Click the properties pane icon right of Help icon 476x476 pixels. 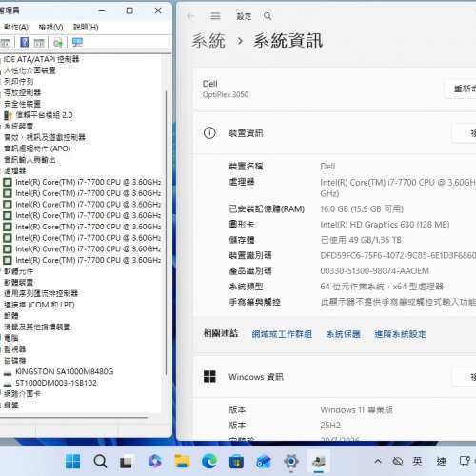click(x=39, y=43)
